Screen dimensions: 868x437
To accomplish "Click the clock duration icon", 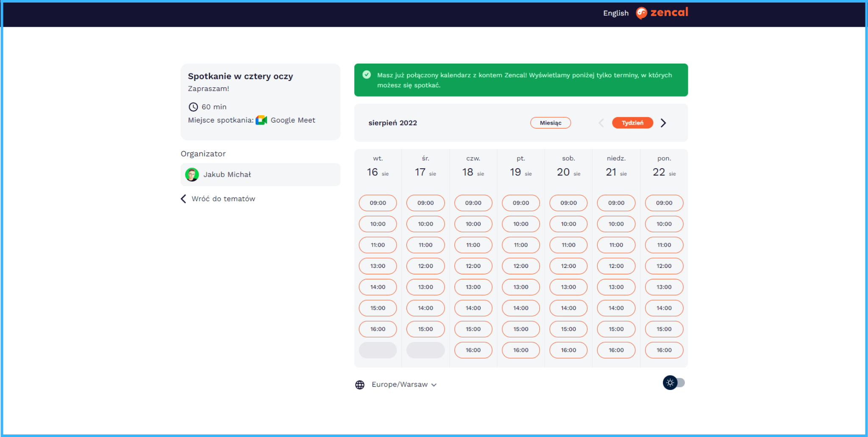I will (x=193, y=107).
